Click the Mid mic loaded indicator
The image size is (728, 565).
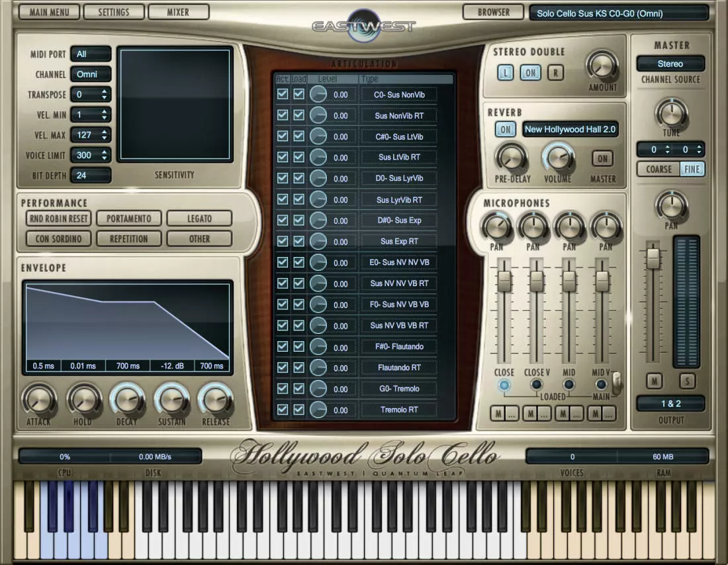(x=569, y=385)
